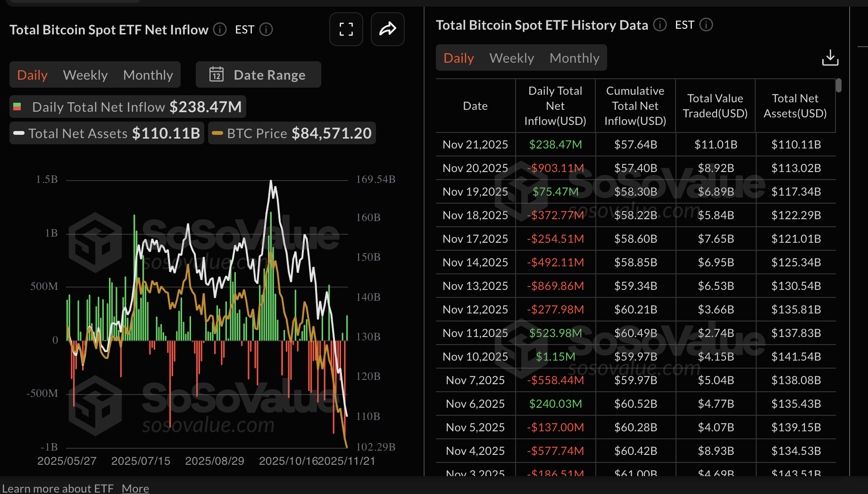Click the calendar icon in the Date Range button
Image resolution: width=868 pixels, height=494 pixels.
click(216, 74)
